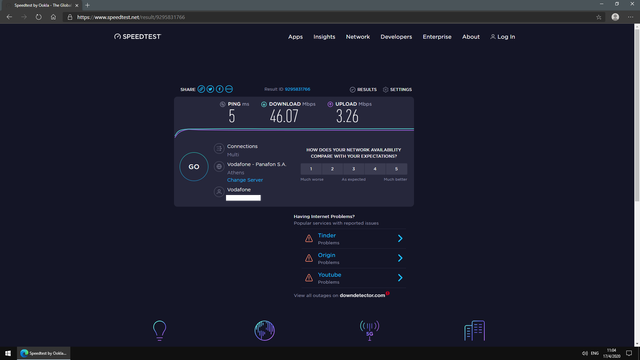Share result on Facebook icon

coord(220,89)
